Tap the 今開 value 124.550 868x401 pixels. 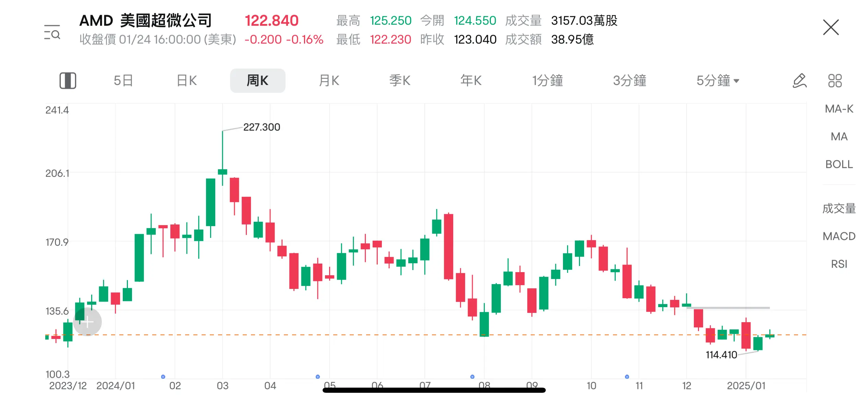coord(475,21)
